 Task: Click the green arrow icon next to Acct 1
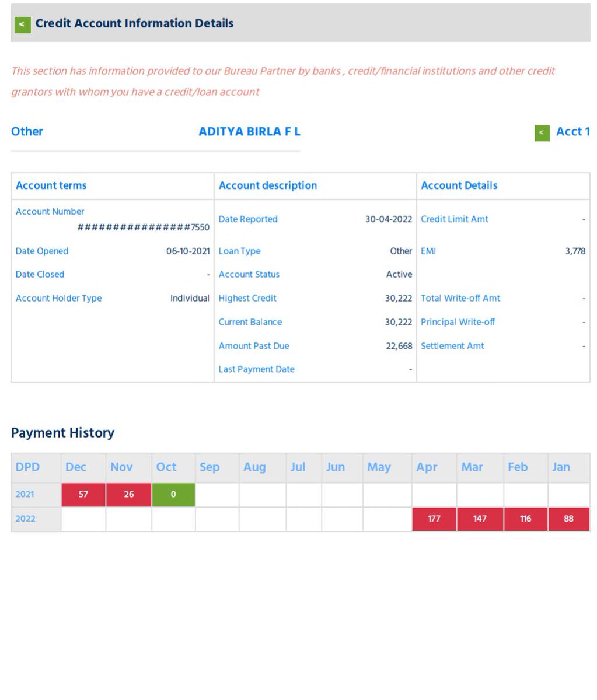[542, 132]
